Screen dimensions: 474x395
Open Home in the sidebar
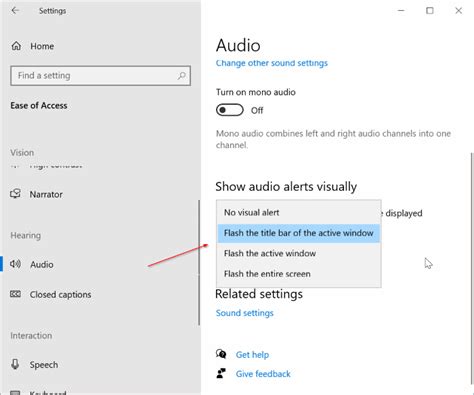(33, 46)
